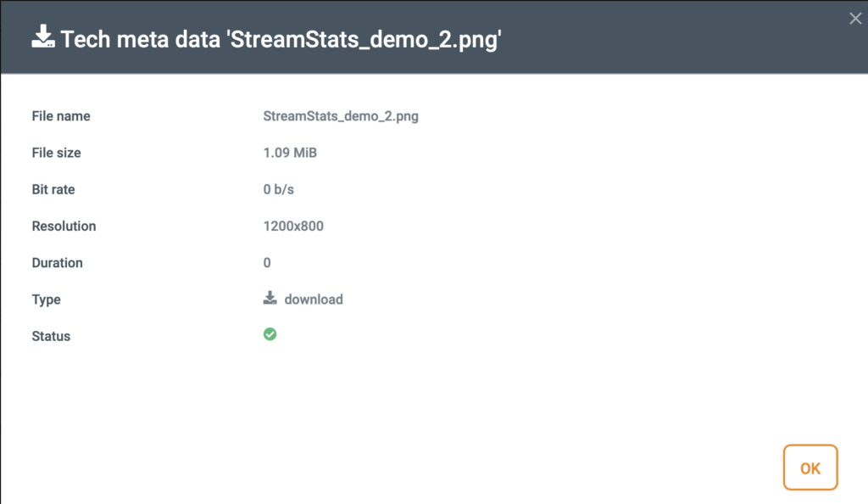This screenshot has width=868, height=504.
Task: Click the 0 b/s bit rate value
Action: [x=278, y=189]
